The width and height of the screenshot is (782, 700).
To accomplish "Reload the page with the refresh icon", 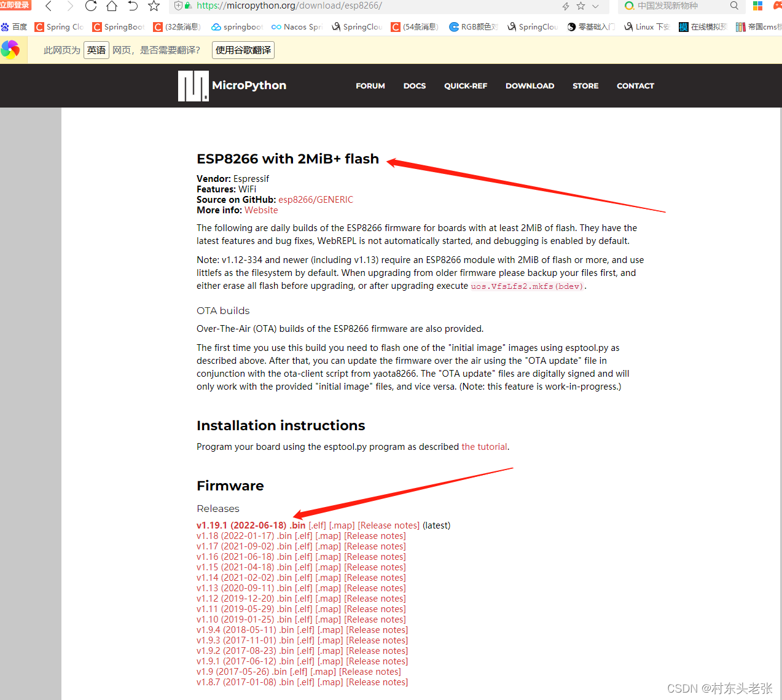I will [x=91, y=6].
